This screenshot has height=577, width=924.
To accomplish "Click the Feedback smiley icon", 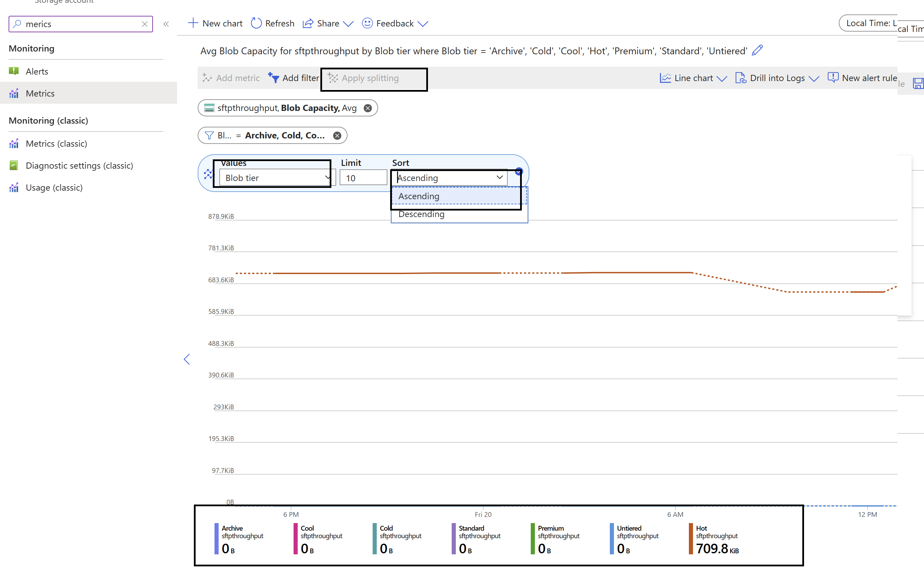I will click(x=367, y=23).
